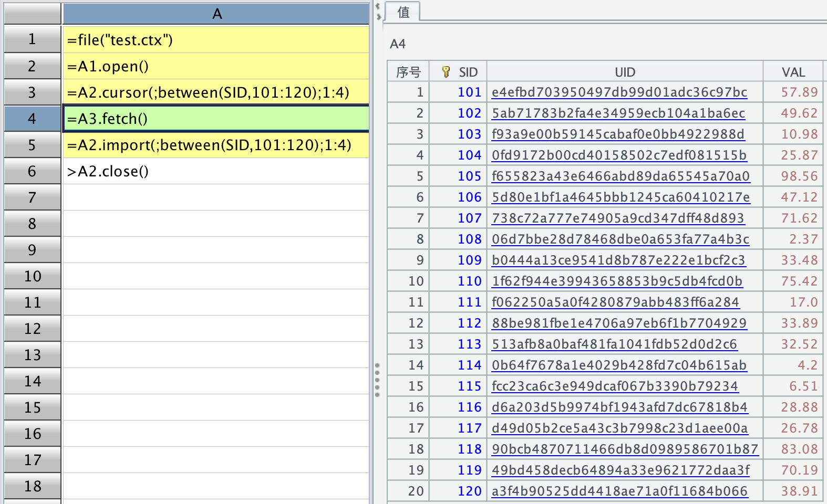The height and width of the screenshot is (504, 827).
Task: Switch to the 值 tab
Action: click(403, 12)
